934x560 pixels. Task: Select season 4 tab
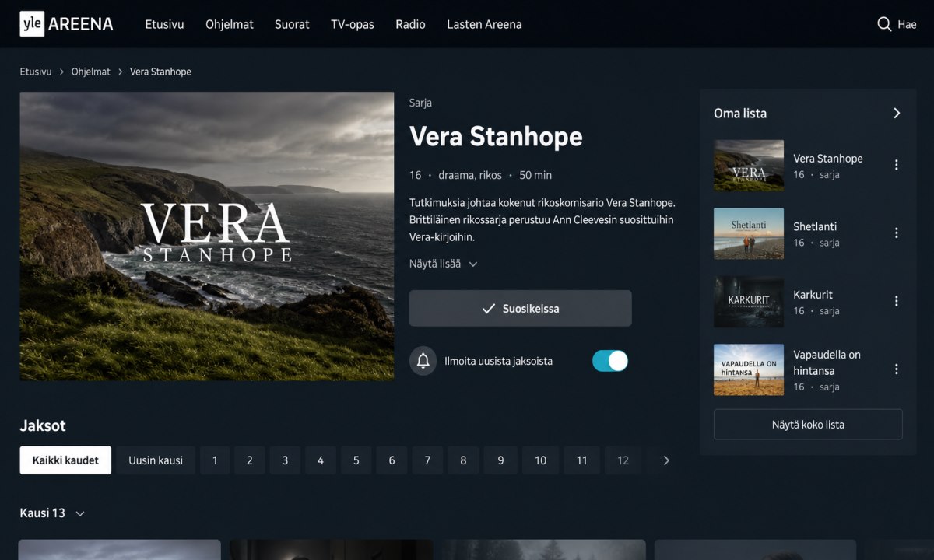(321, 460)
